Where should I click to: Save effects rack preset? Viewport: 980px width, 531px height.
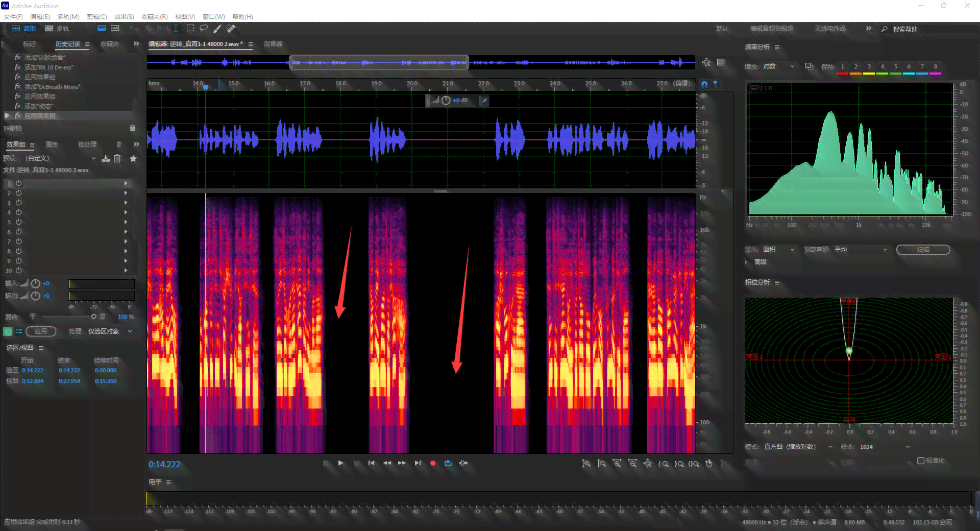106,159
